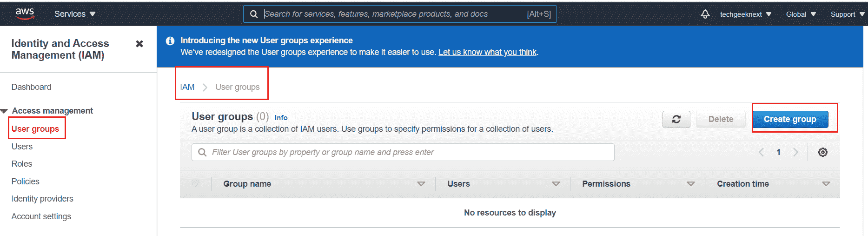Open Users in the sidebar
The height and width of the screenshot is (236, 868).
click(x=22, y=147)
